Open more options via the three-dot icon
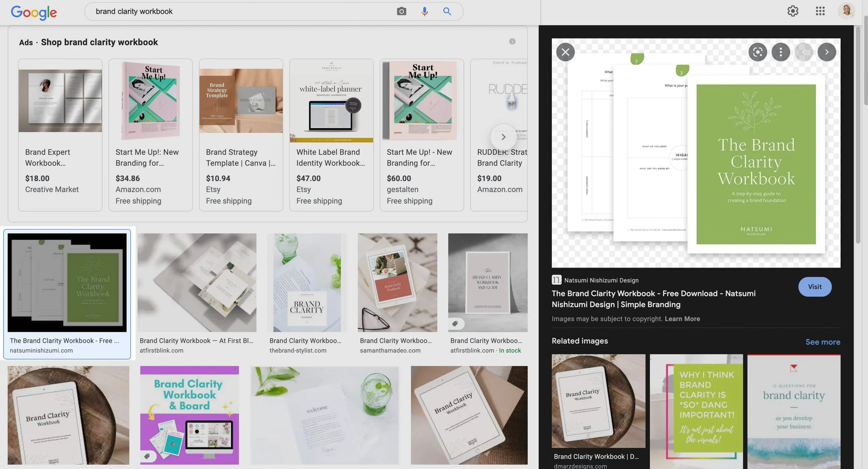Viewport: 868px width, 469px height. (781, 52)
